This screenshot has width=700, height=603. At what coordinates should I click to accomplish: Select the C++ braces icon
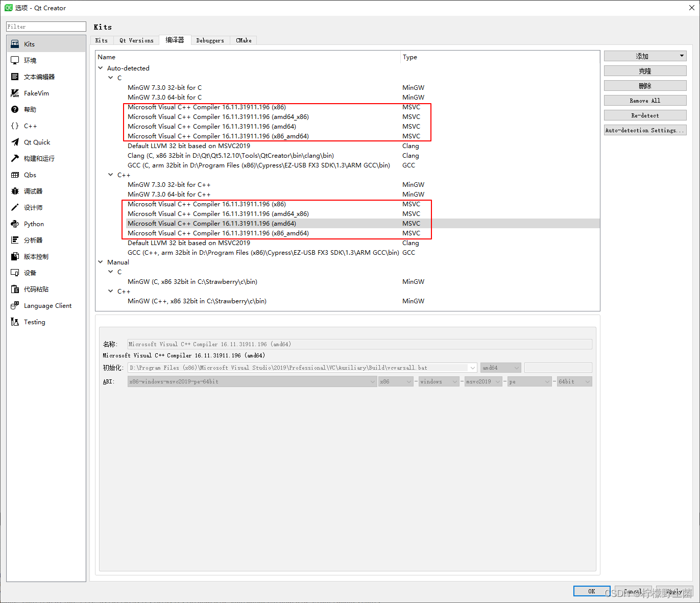click(x=15, y=126)
